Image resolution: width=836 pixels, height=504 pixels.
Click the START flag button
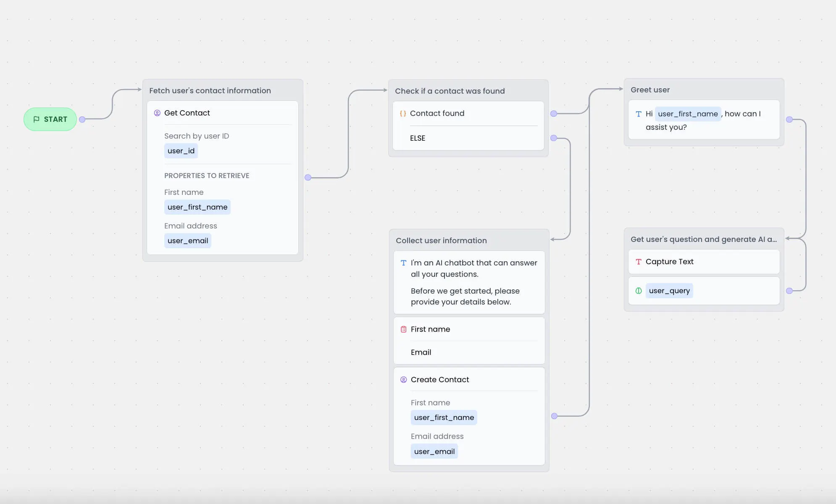tap(50, 119)
